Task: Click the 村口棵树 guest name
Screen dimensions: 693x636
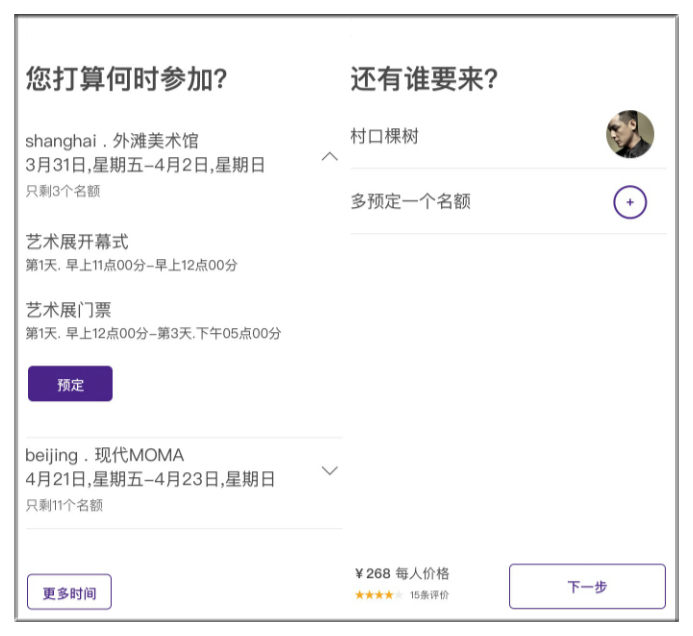Action: tap(384, 136)
